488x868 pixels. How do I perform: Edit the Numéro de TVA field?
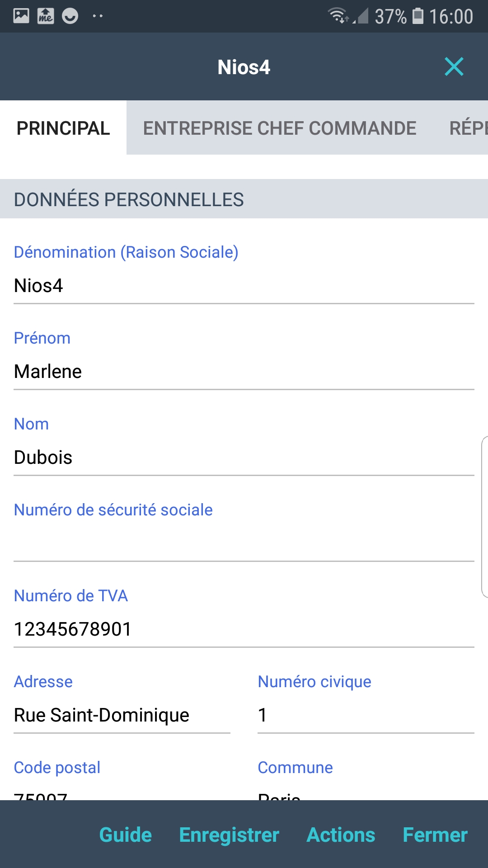click(x=244, y=629)
